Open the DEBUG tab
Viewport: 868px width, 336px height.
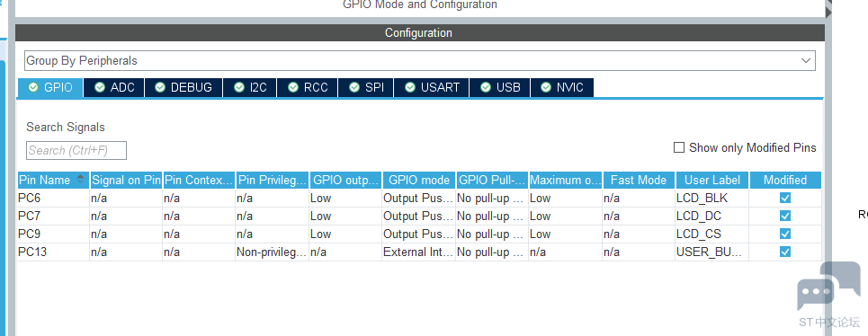click(183, 87)
